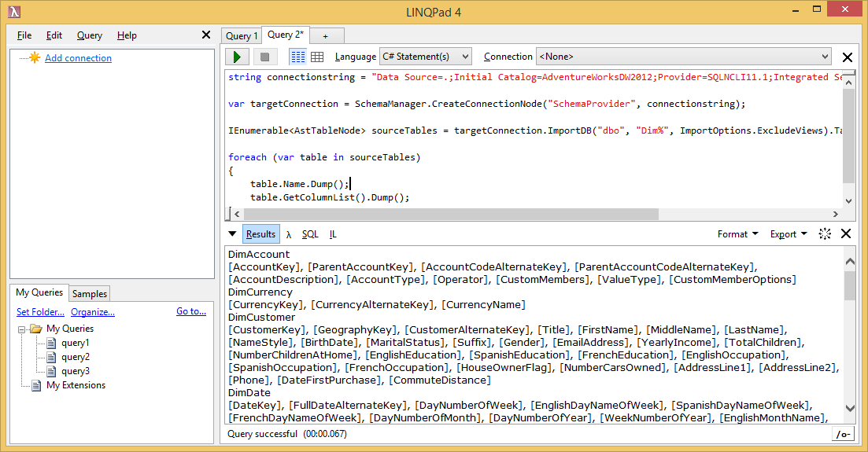Open the Connection dropdown
Viewport: 868px width, 452px height.
point(683,57)
